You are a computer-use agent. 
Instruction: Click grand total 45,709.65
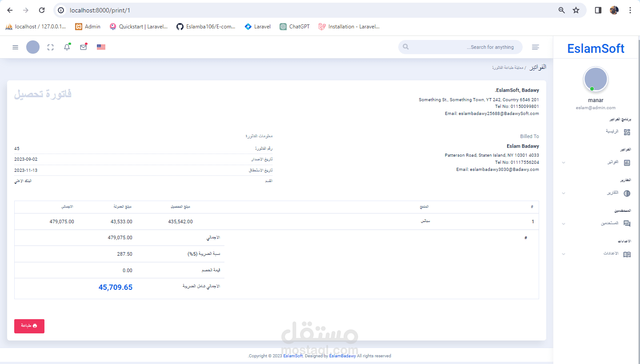[116, 287]
